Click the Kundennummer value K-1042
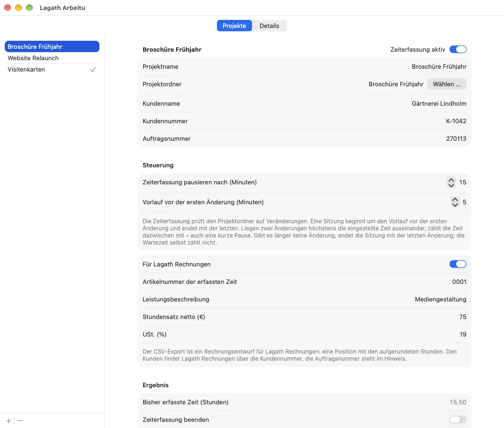The image size is (504, 428). click(x=456, y=121)
